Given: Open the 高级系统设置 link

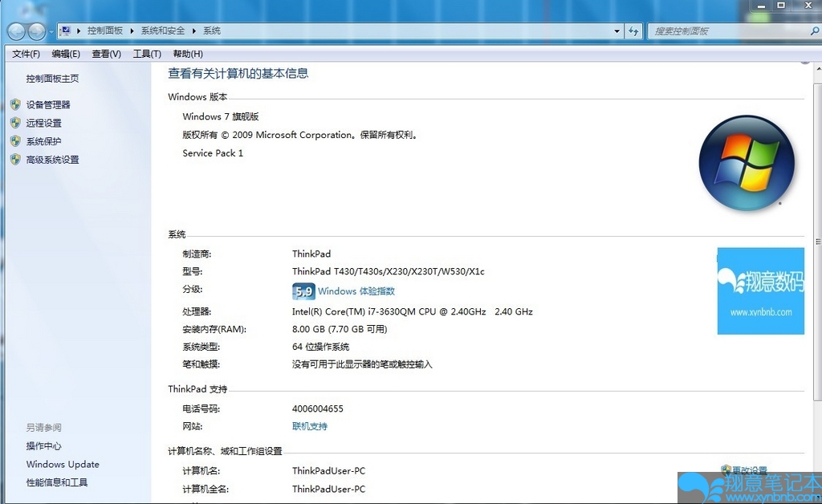Looking at the screenshot, I should click(x=52, y=160).
